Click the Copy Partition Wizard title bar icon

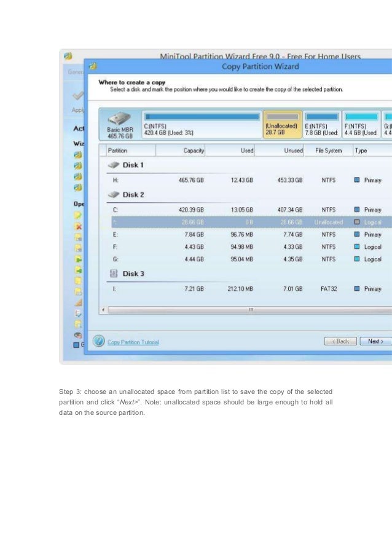(x=93, y=66)
